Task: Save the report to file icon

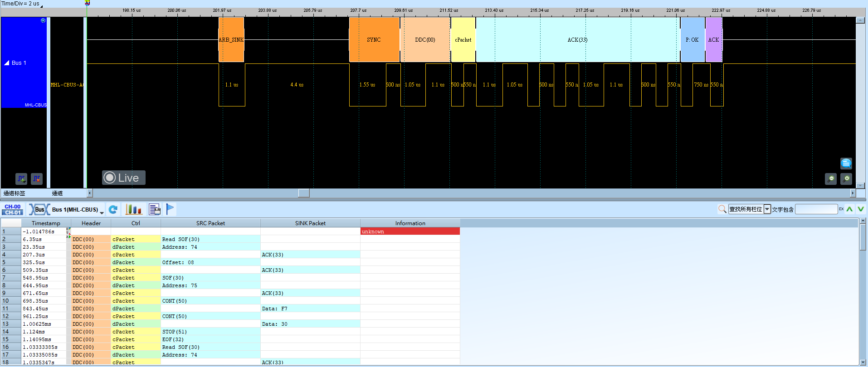Action: click(155, 209)
